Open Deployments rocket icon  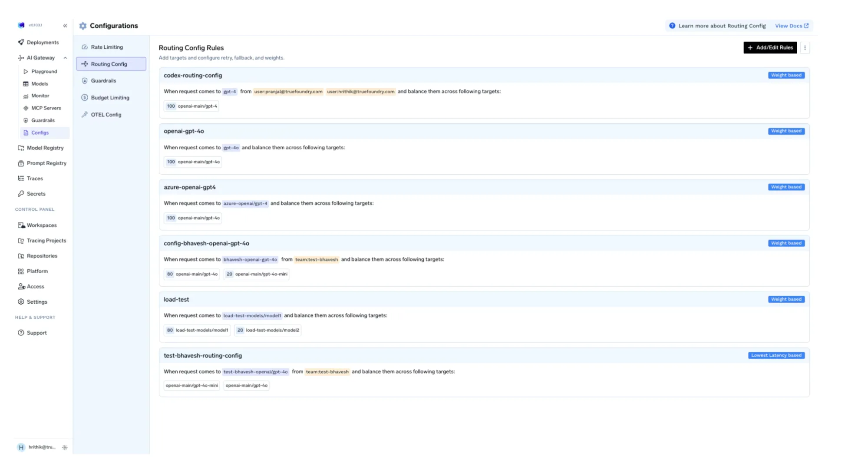coord(21,42)
